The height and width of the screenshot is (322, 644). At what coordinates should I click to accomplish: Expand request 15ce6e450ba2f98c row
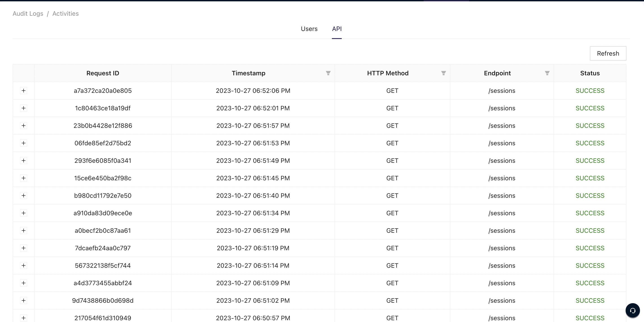(x=24, y=178)
